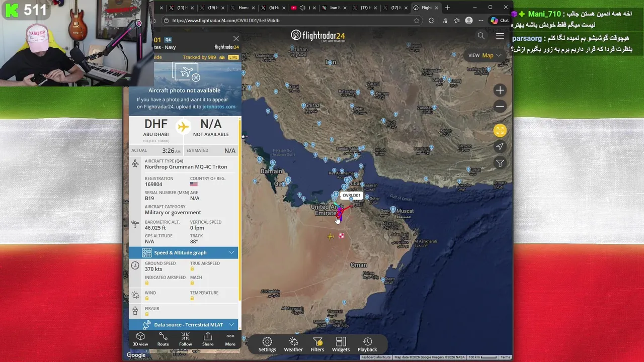Viewport: 644px width, 362px height.
Task: Switch to the (11) X browser tab
Action: coord(182,8)
